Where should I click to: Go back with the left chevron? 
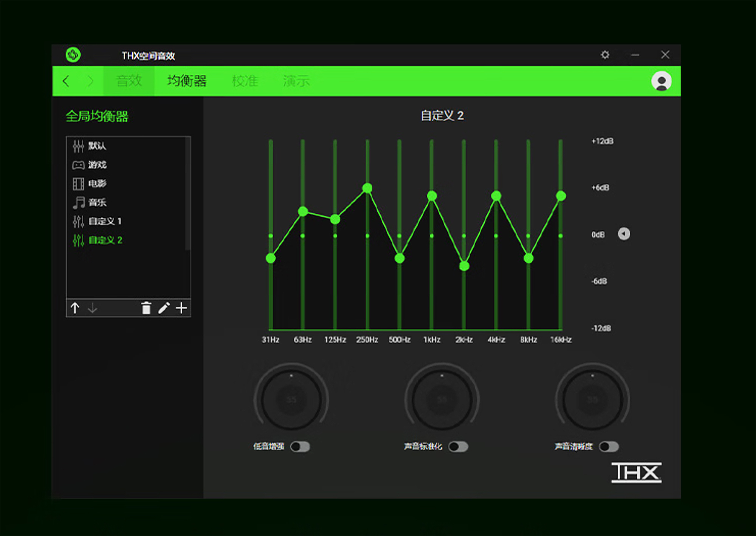pos(66,81)
